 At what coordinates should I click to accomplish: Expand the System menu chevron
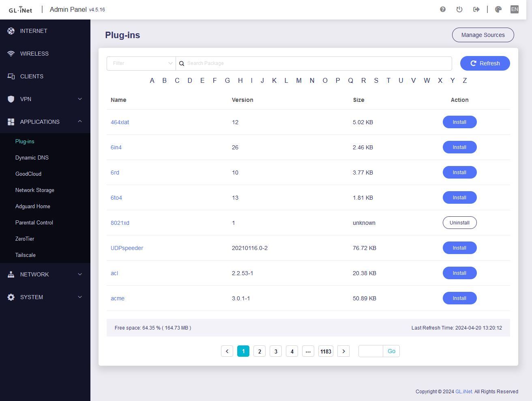(80, 297)
